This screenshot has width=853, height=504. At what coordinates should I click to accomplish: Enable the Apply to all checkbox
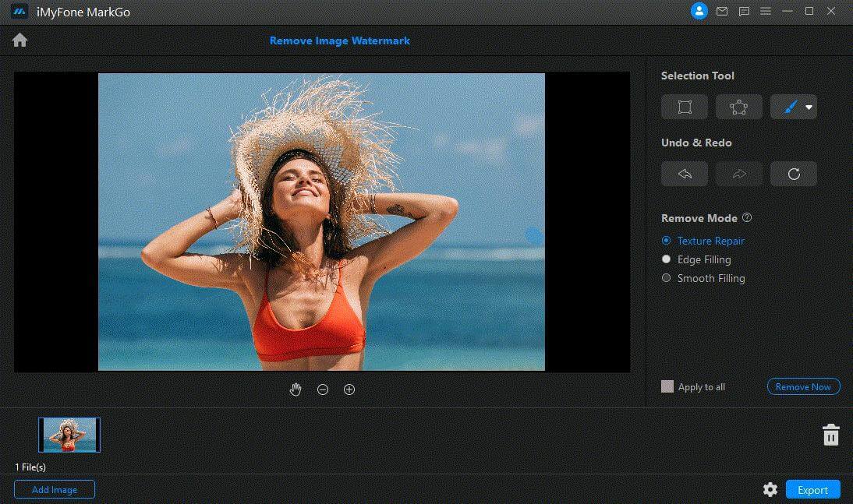(x=667, y=386)
